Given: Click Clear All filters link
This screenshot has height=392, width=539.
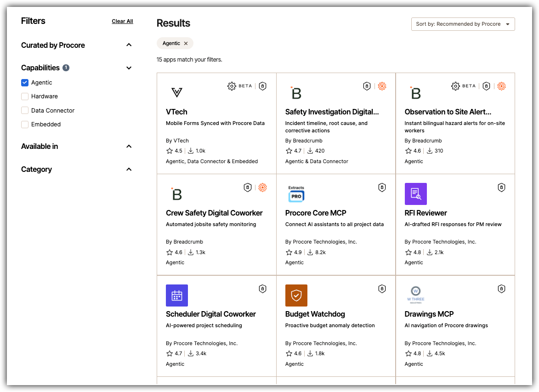Looking at the screenshot, I should click(x=122, y=21).
